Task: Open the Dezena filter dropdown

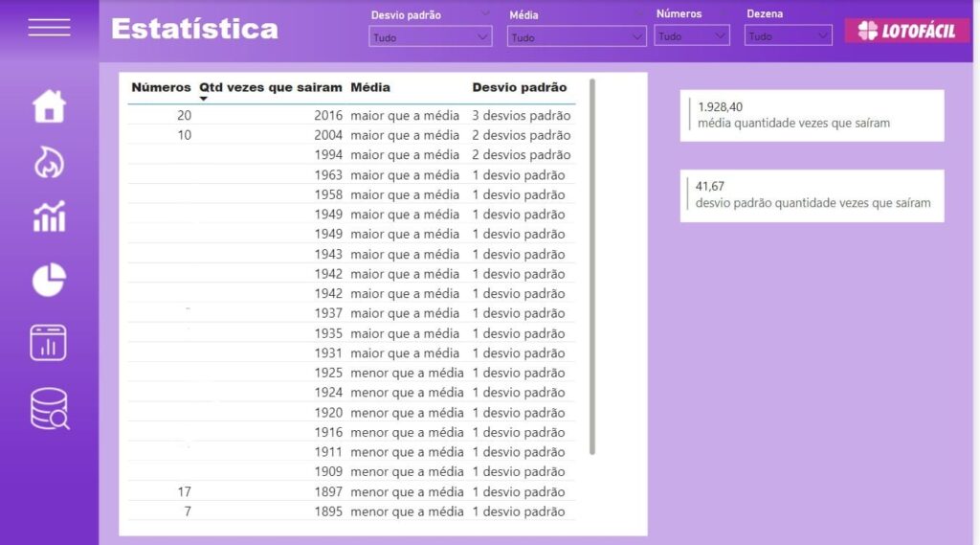Action: pyautogui.click(x=789, y=36)
